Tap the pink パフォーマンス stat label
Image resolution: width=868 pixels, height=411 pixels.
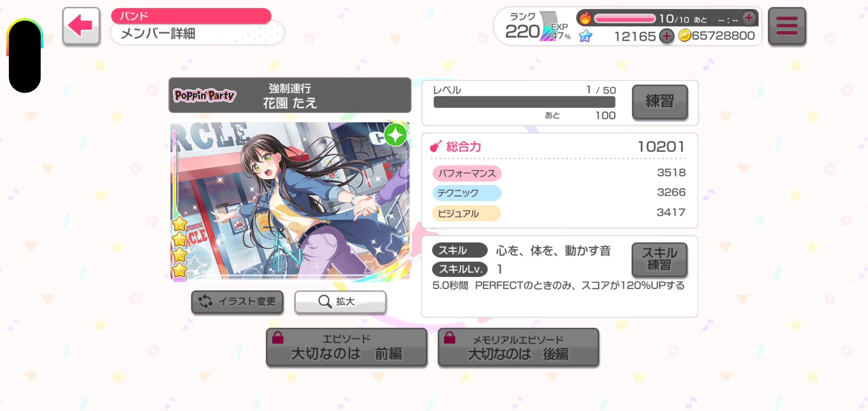(x=467, y=173)
